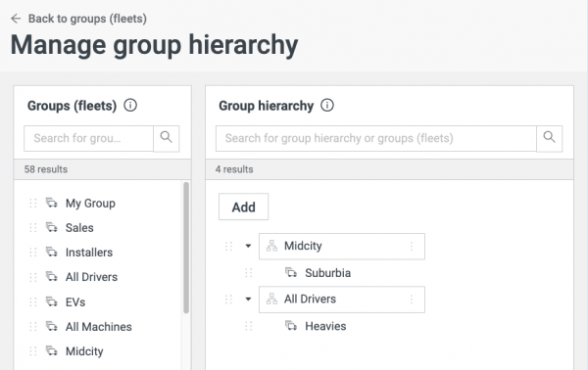Select My Group in groups list

90,204
